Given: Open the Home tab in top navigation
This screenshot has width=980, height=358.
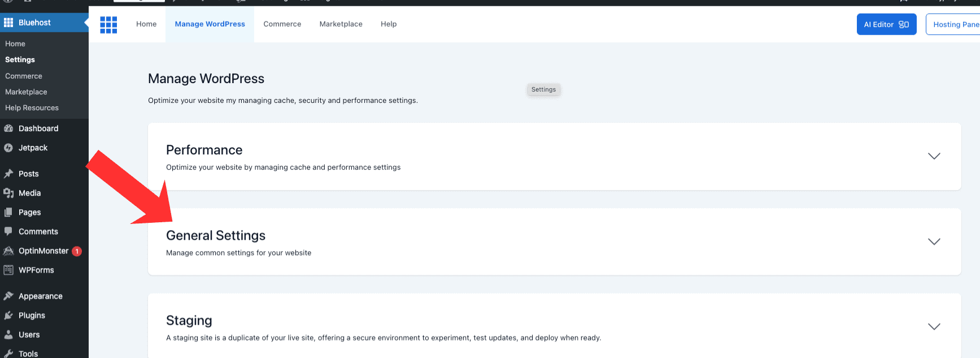Looking at the screenshot, I should pyautogui.click(x=146, y=24).
